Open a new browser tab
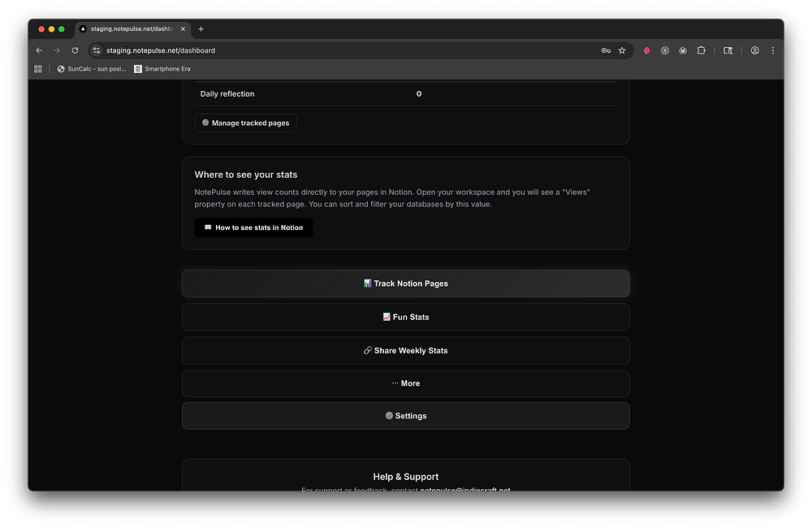This screenshot has width=812, height=528. point(201,29)
